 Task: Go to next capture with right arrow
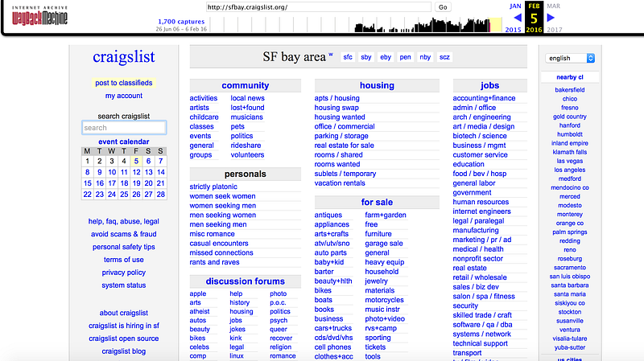[x=551, y=18]
